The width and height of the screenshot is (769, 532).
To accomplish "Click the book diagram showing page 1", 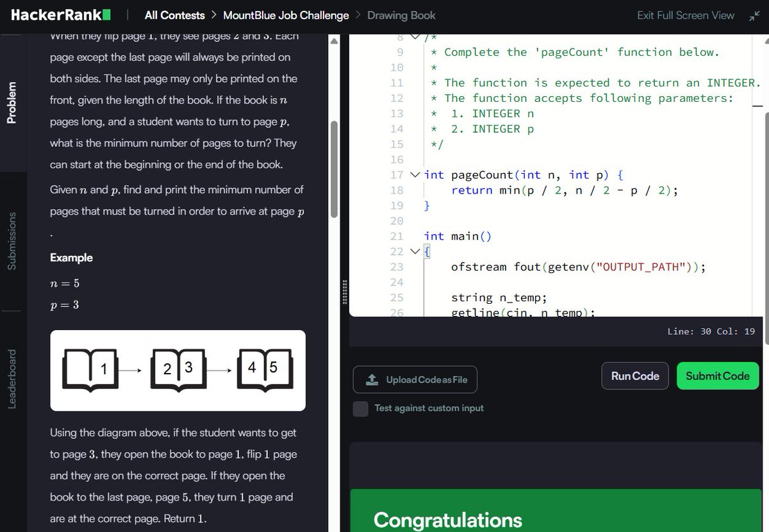I will [x=90, y=370].
